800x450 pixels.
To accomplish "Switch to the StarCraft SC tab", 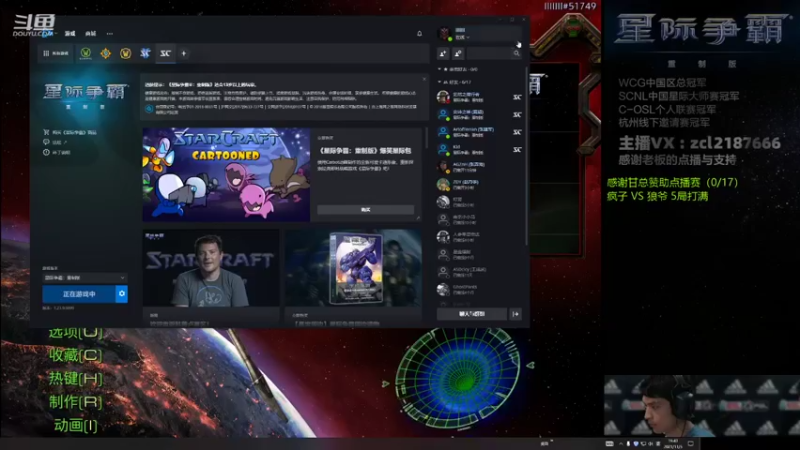I will tap(165, 53).
